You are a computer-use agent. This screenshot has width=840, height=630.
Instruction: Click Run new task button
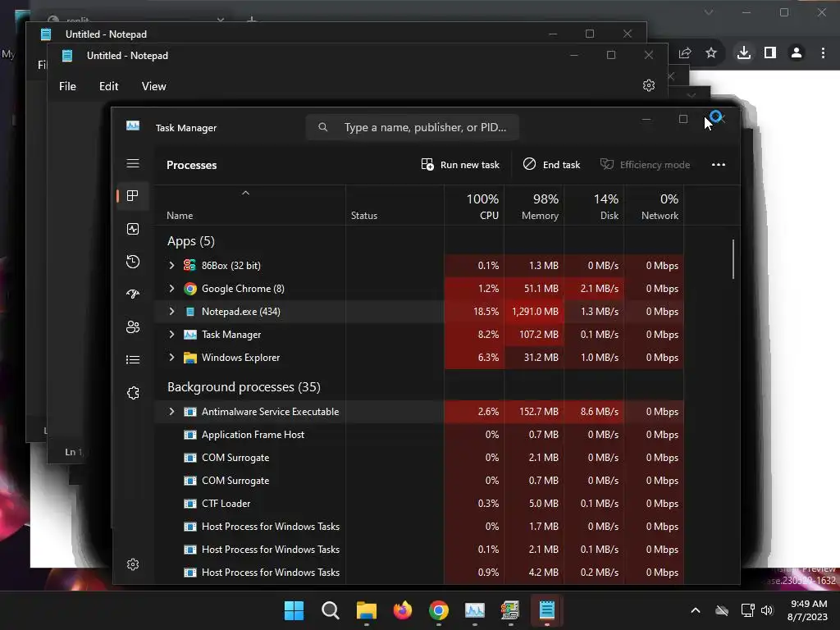tap(460, 165)
